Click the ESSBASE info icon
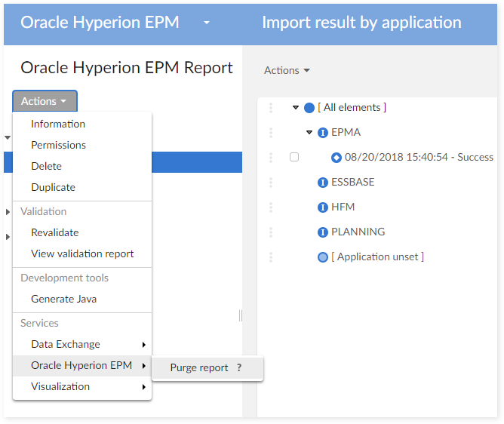This screenshot has height=424, width=504. pos(323,183)
